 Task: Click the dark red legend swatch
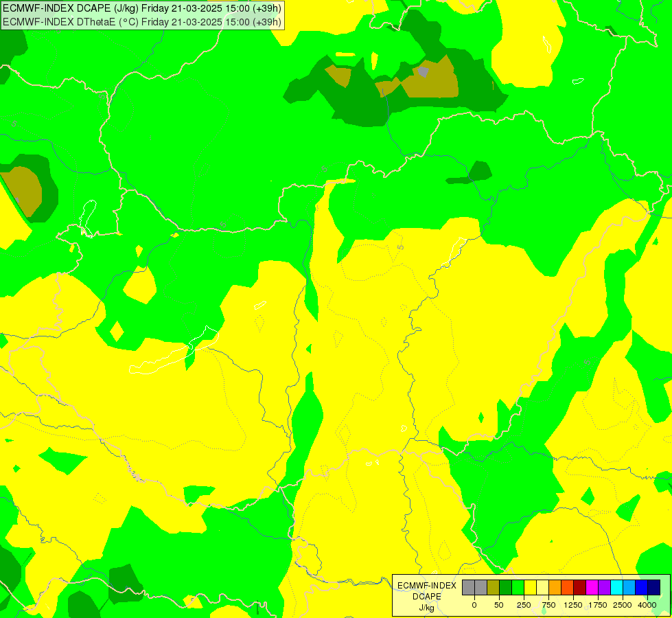580,587
